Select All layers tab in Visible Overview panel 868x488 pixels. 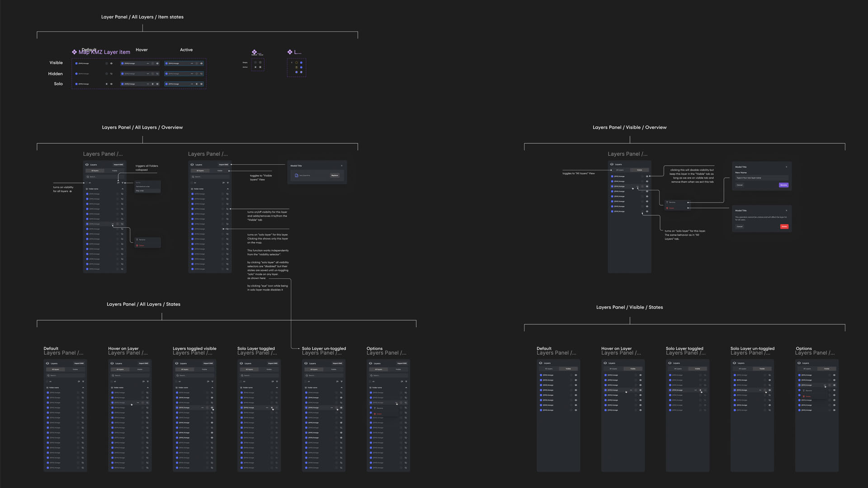[620, 170]
